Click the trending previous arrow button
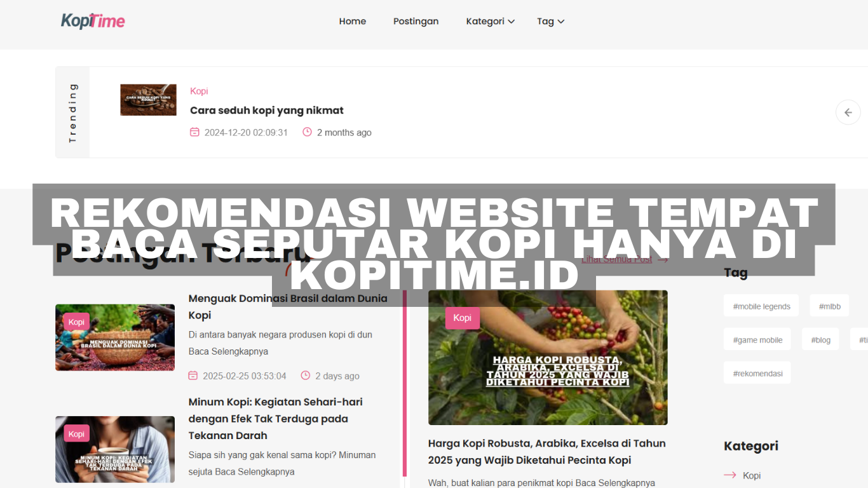868x488 pixels. [x=848, y=112]
